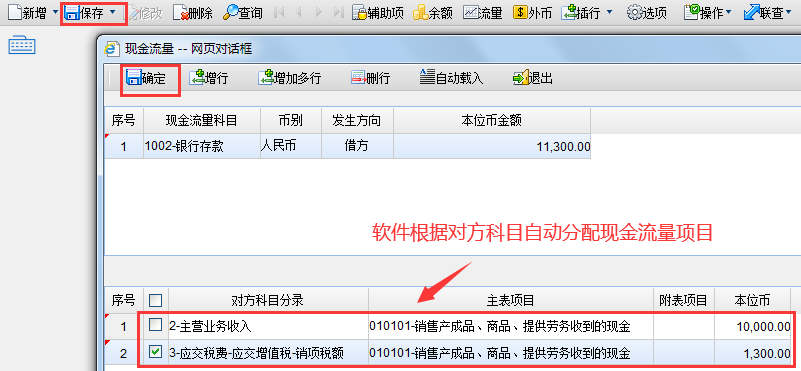
Task: Click the 人民币 currency cell
Action: point(291,147)
